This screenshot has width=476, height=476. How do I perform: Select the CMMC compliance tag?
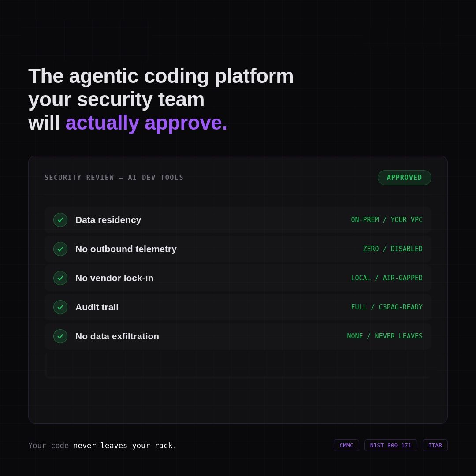346,445
